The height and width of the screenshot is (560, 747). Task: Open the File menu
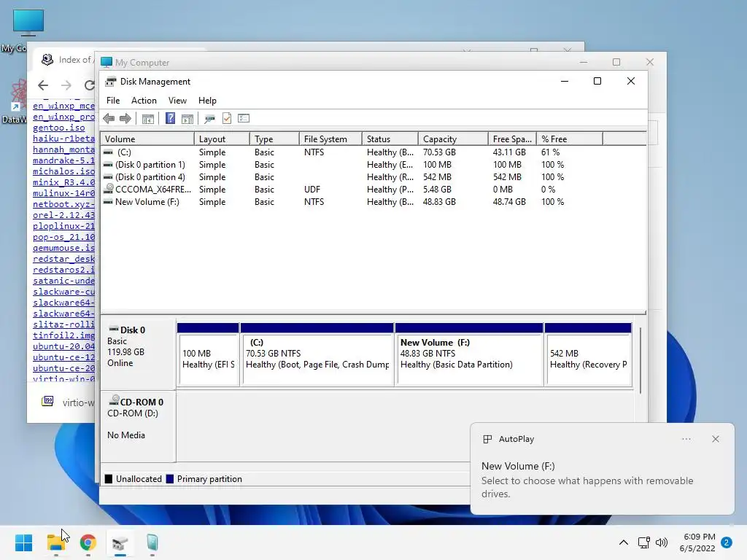pos(113,101)
